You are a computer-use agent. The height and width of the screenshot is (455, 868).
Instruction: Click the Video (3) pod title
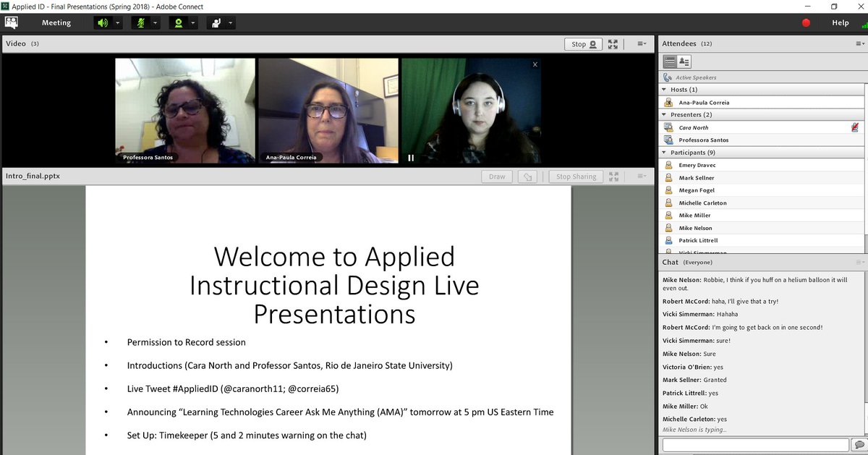22,44
